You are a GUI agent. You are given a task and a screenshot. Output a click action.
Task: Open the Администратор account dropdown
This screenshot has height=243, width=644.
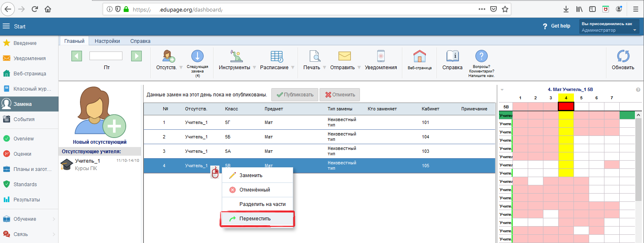(609, 27)
